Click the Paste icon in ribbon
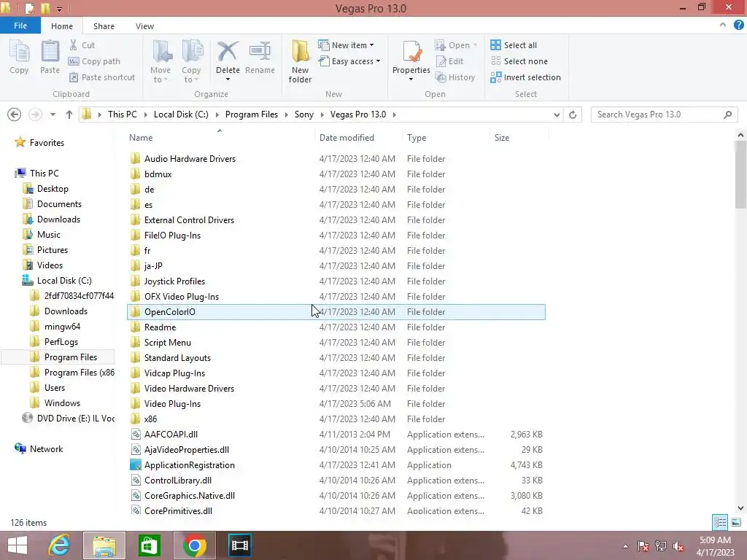The width and height of the screenshot is (747, 560). pyautogui.click(x=50, y=57)
